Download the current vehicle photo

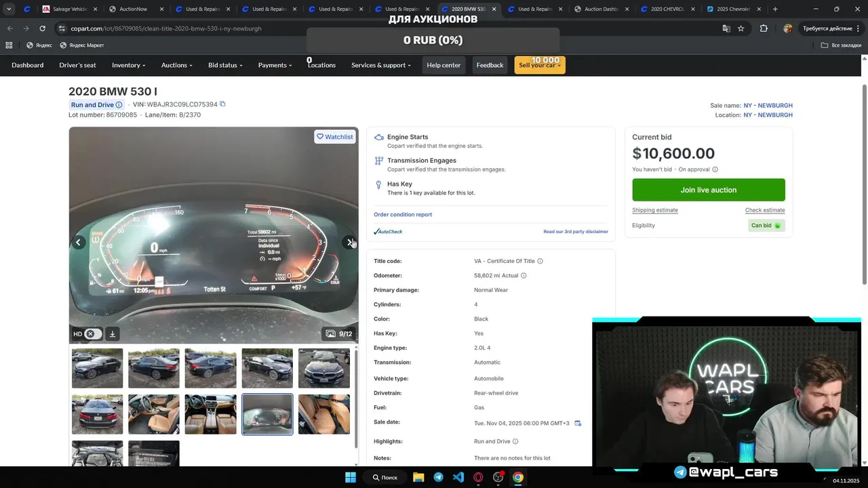pyautogui.click(x=113, y=333)
